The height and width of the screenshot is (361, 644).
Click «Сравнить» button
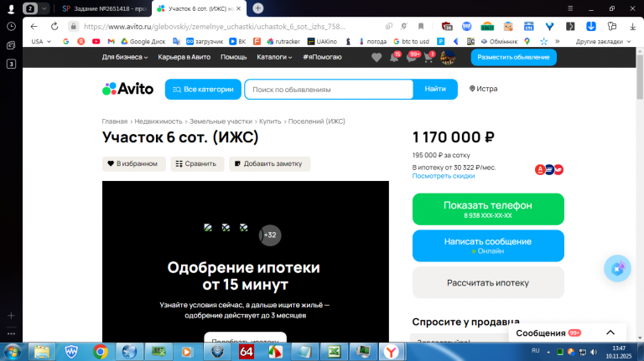click(197, 163)
